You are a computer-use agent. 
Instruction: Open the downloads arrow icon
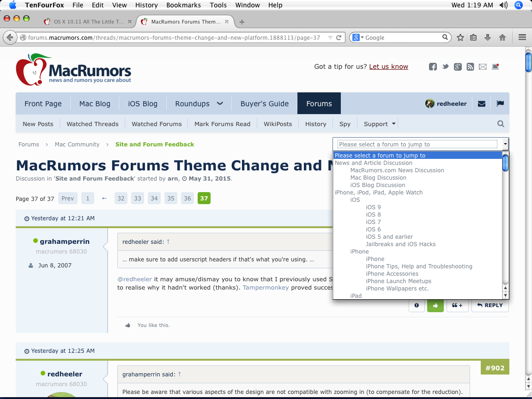pyautogui.click(x=488, y=38)
